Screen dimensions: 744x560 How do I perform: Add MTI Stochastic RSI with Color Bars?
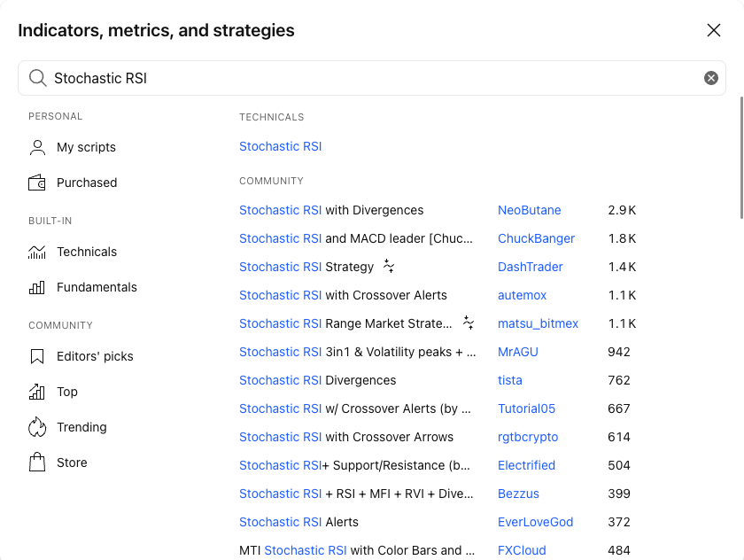[357, 550]
